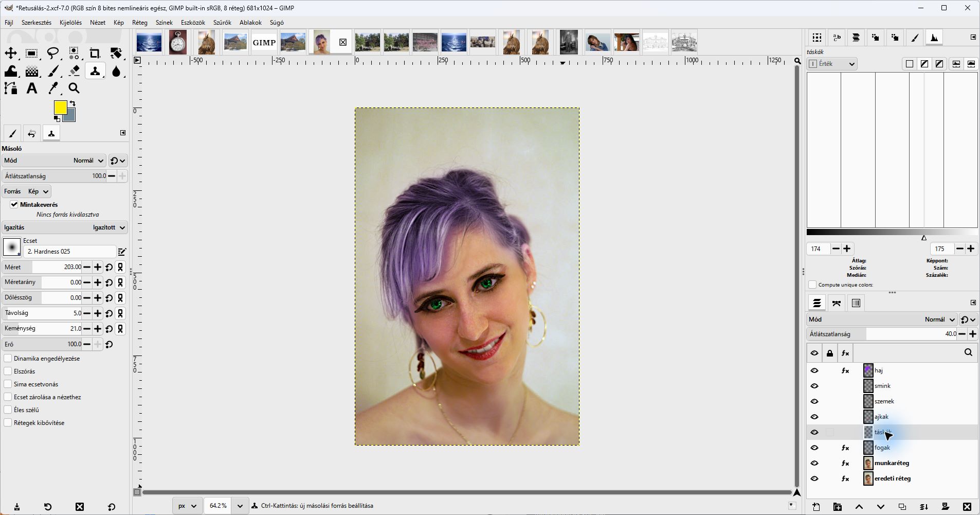
Task: Duplicate the selected layer
Action: (902, 507)
